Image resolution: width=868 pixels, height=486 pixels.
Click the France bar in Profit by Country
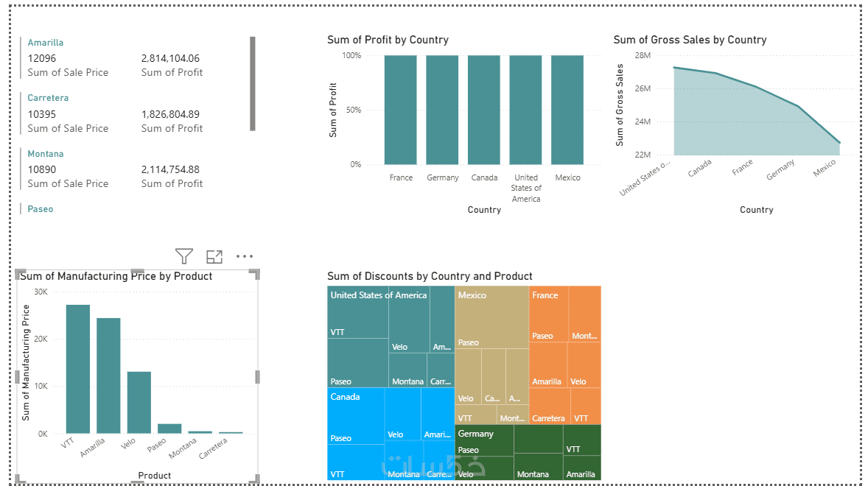coord(400,110)
